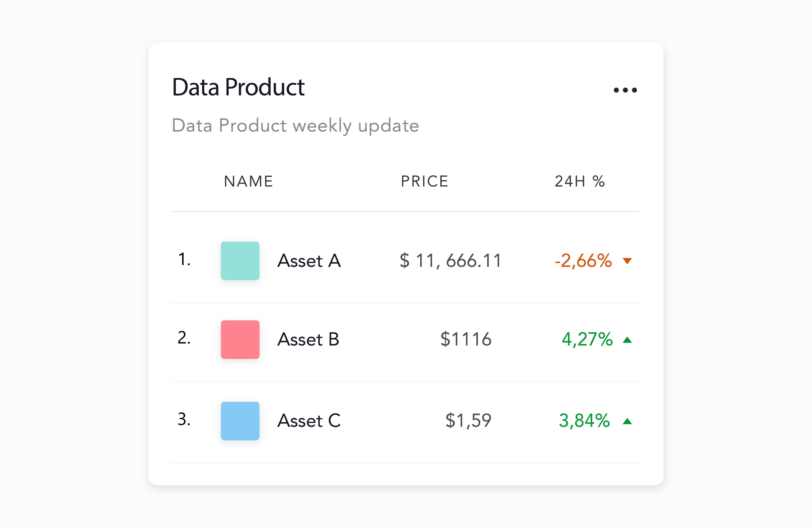Sort by the NAME column header
The image size is (812, 528).
click(248, 181)
